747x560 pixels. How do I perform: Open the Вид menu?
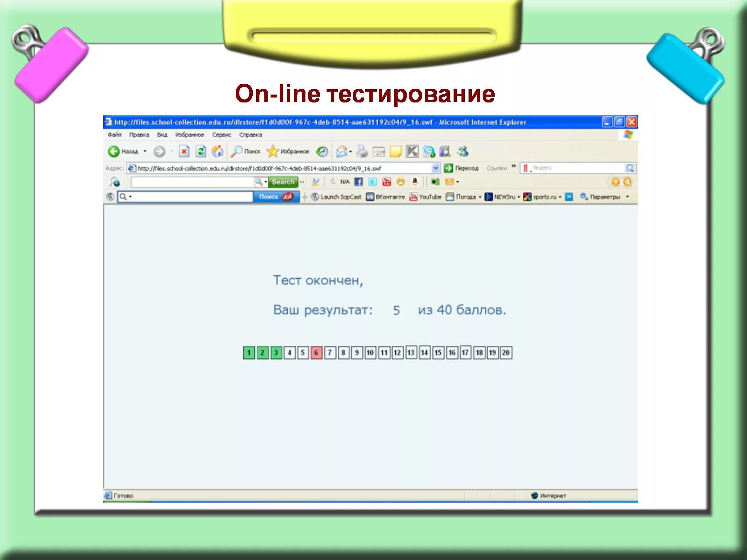[x=162, y=135]
